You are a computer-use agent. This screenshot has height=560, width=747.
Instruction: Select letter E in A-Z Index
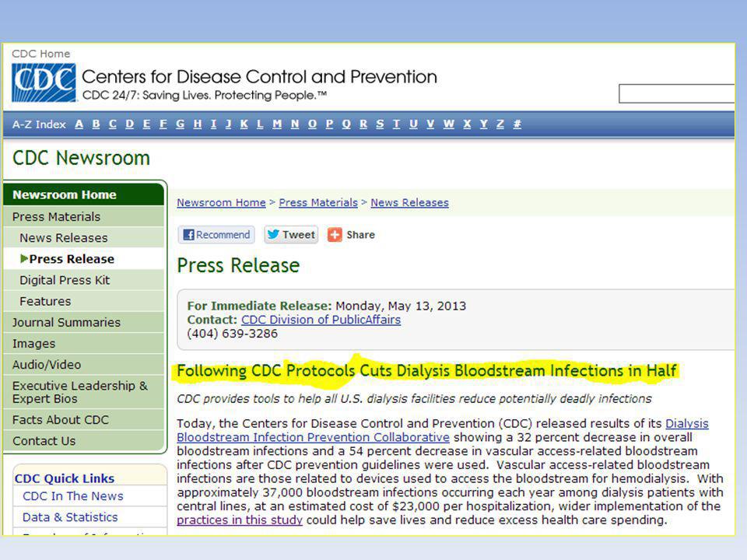coord(146,124)
